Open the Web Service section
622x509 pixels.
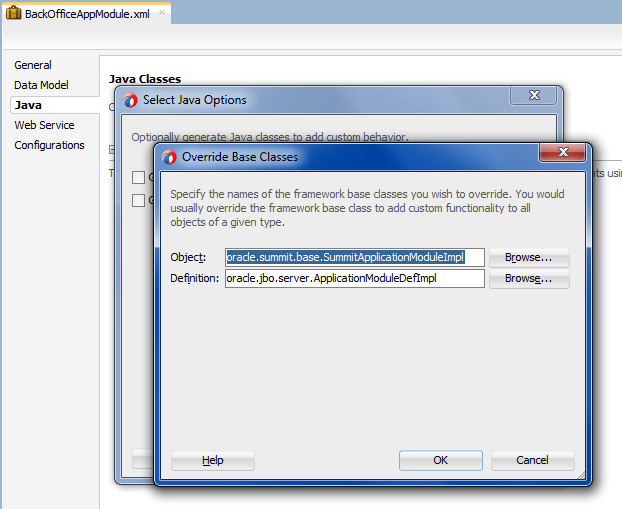point(44,125)
